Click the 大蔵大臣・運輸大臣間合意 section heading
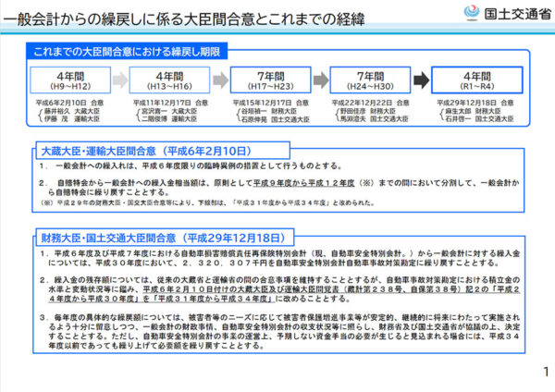This screenshot has width=555, height=392. pyautogui.click(x=142, y=149)
